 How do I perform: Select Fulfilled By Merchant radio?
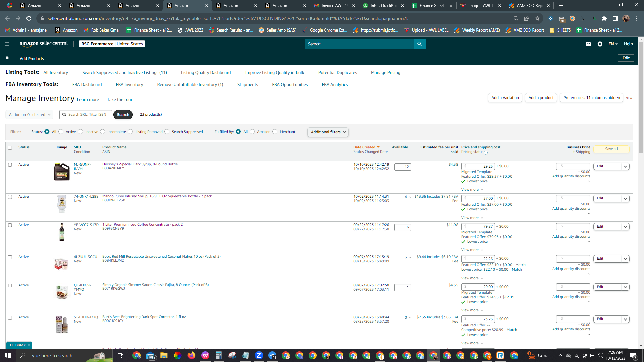coord(275,132)
